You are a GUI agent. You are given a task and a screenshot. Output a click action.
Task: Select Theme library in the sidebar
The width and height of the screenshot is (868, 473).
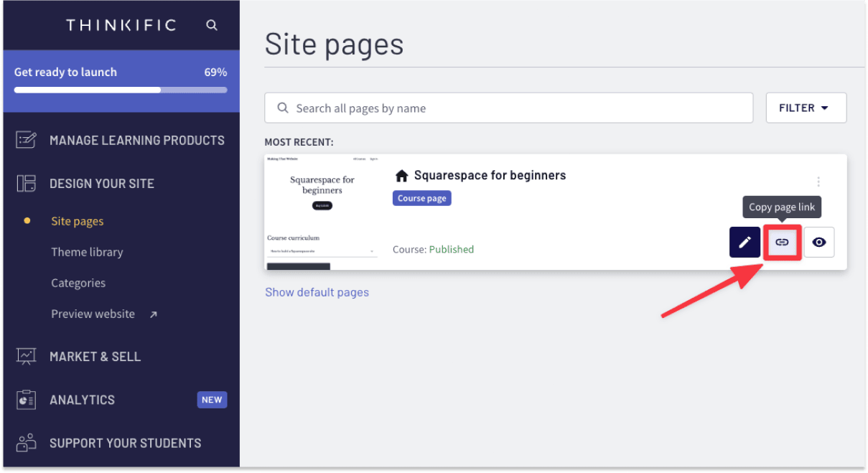(x=87, y=252)
